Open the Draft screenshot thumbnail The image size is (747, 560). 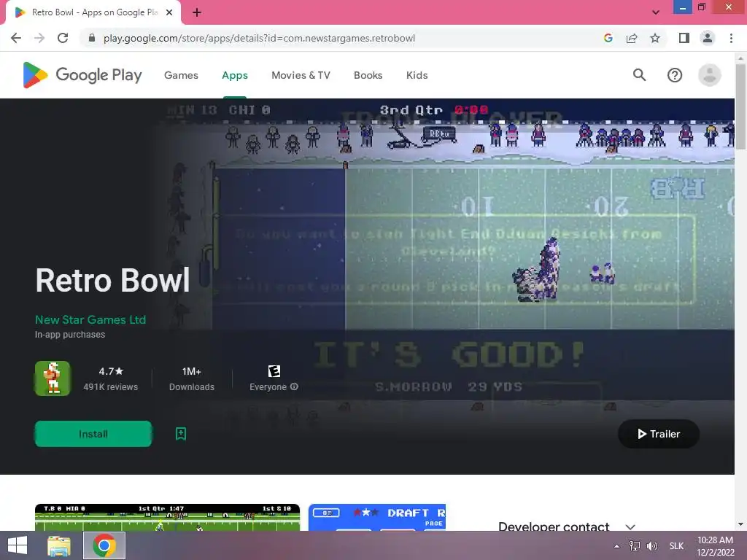[377, 517]
